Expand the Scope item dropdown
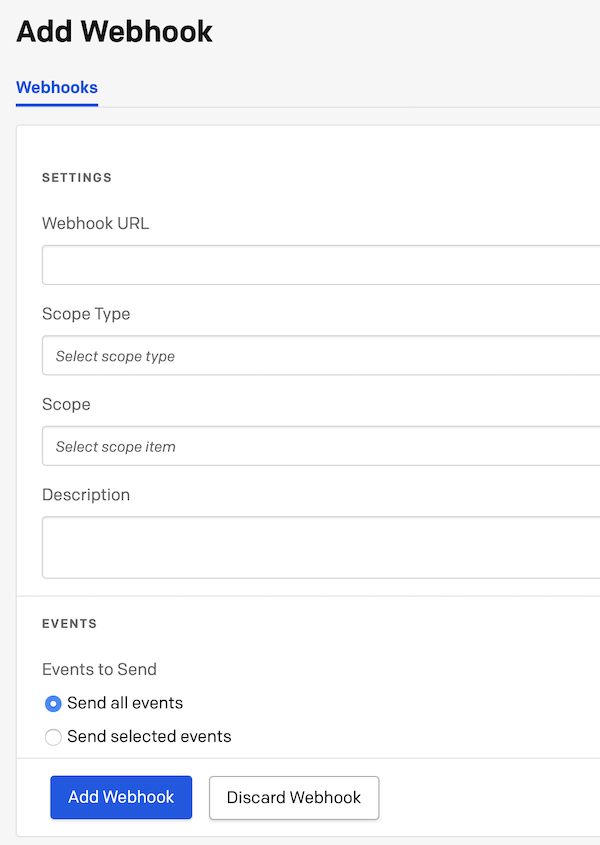The width and height of the screenshot is (600, 845). coord(320,446)
